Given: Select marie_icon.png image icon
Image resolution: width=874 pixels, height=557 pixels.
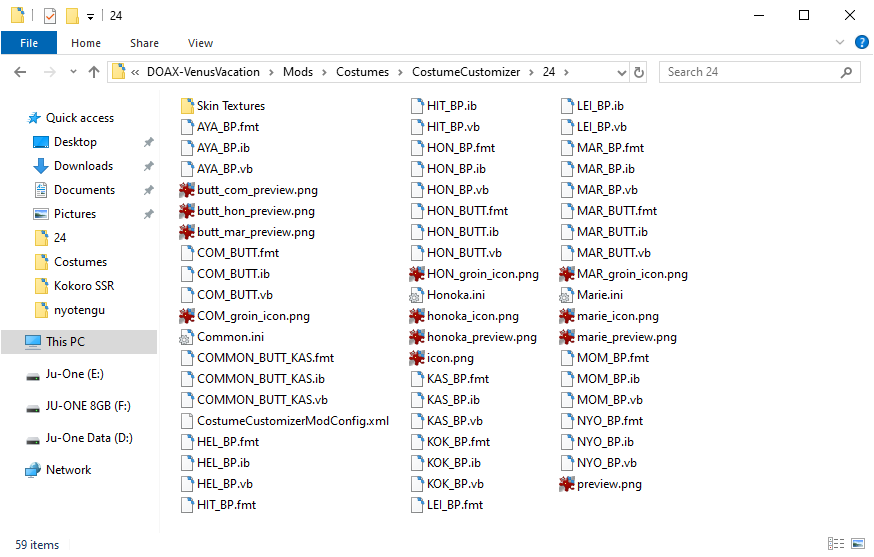Looking at the screenshot, I should [x=567, y=316].
